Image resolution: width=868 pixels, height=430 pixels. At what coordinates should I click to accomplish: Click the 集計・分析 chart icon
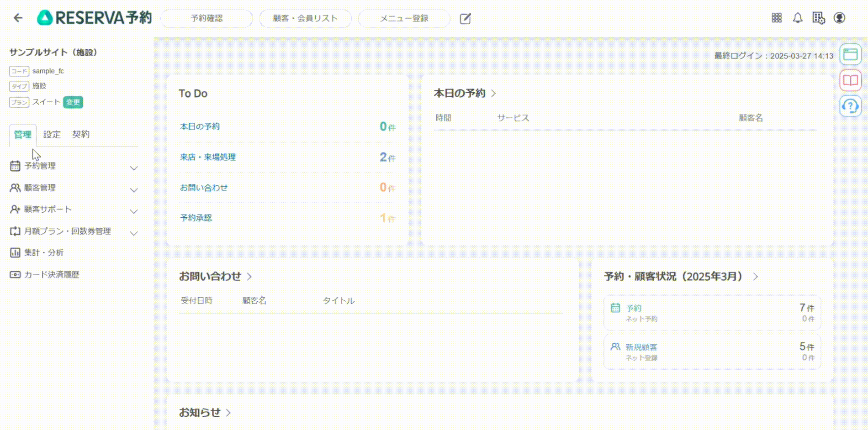click(x=15, y=252)
